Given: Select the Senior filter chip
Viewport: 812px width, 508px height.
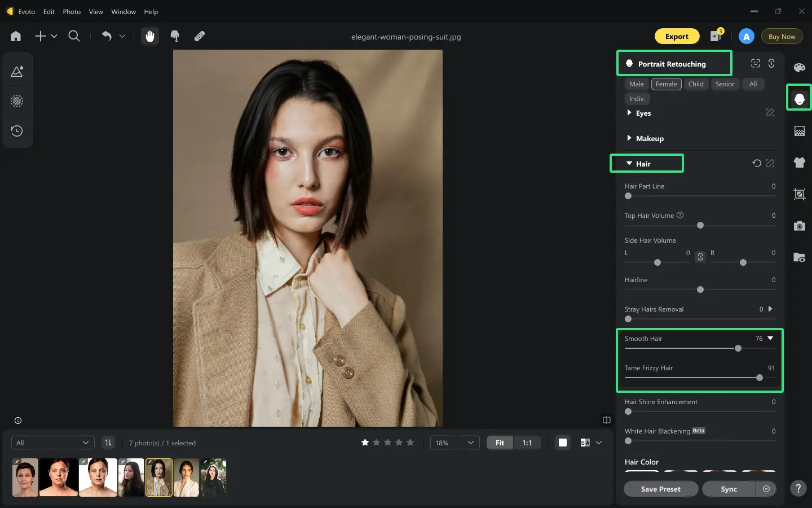Looking at the screenshot, I should point(725,84).
